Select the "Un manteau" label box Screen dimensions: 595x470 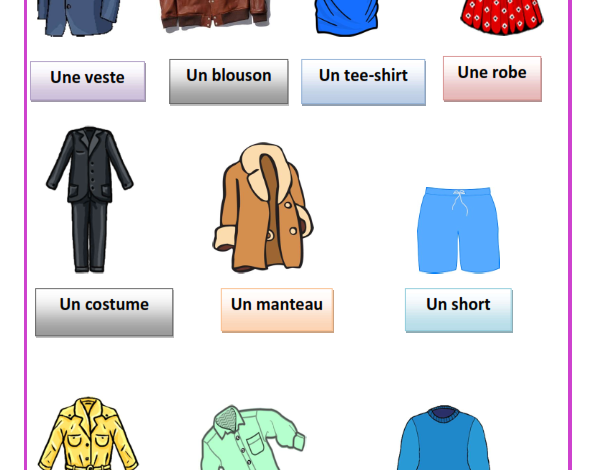(277, 310)
